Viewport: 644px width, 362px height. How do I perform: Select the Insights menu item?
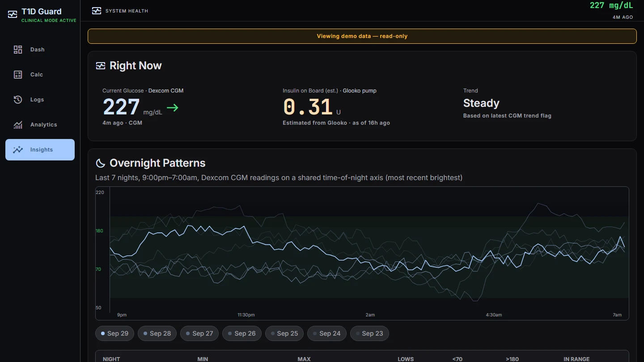(x=40, y=150)
